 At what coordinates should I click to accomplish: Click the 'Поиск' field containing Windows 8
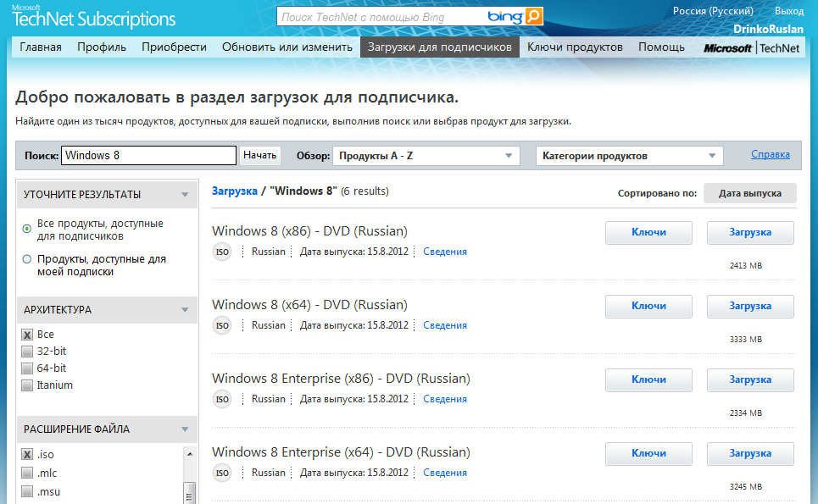[148, 155]
